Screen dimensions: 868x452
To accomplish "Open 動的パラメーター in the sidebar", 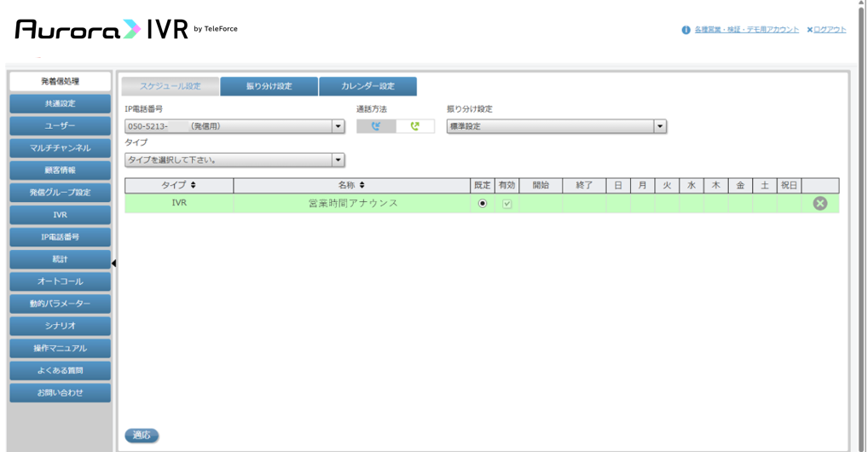I will (x=60, y=304).
